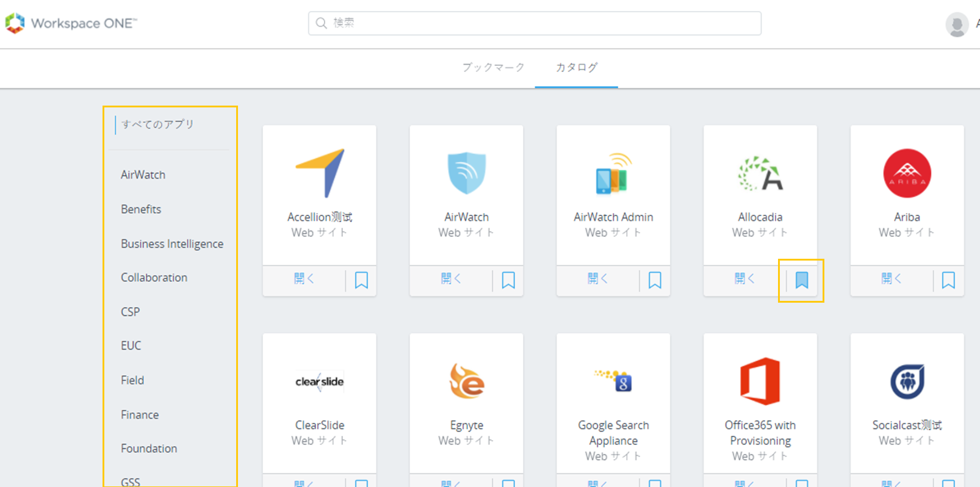980x487 pixels.
Task: Click the Socialcast app icon
Action: click(907, 381)
